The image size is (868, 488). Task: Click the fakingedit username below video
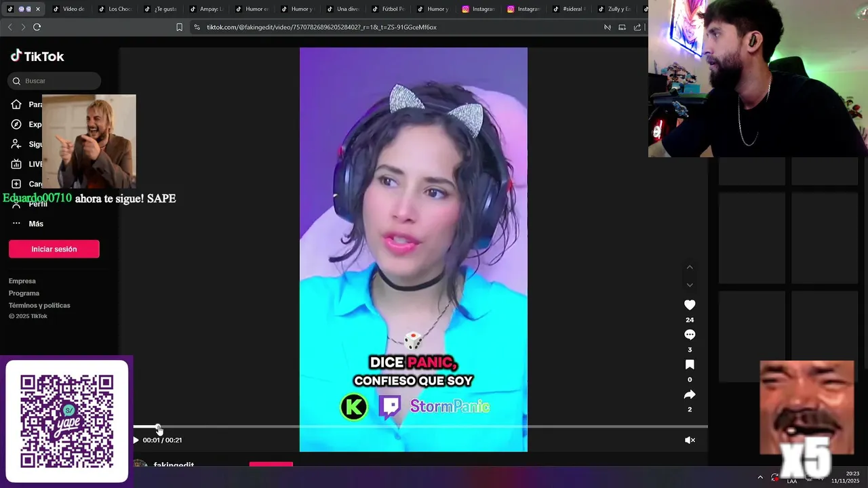174,465
